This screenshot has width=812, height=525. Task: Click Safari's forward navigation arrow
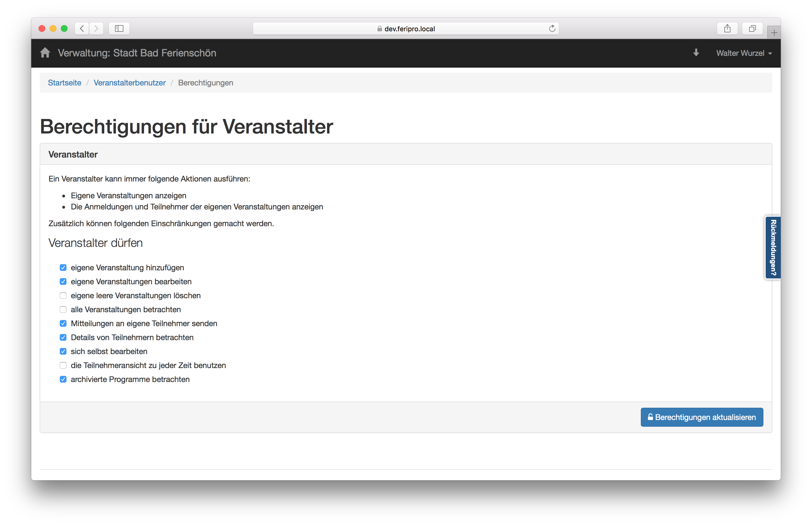tap(96, 28)
